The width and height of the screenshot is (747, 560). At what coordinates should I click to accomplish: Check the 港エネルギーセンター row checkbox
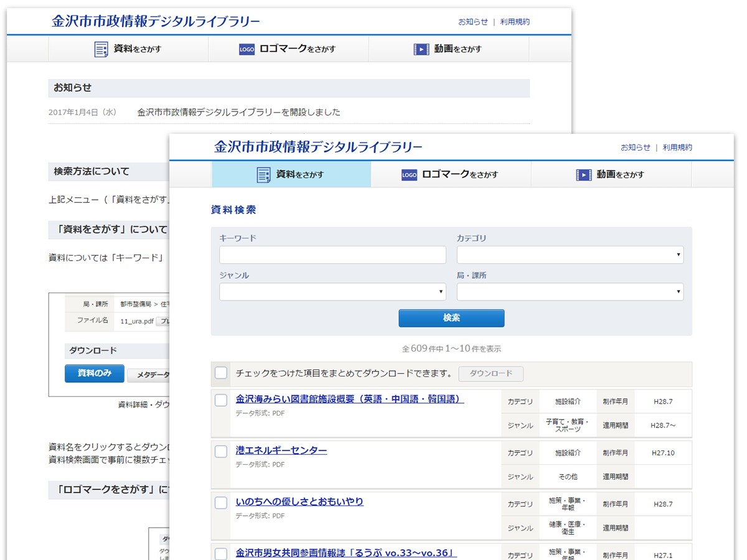coord(221,451)
